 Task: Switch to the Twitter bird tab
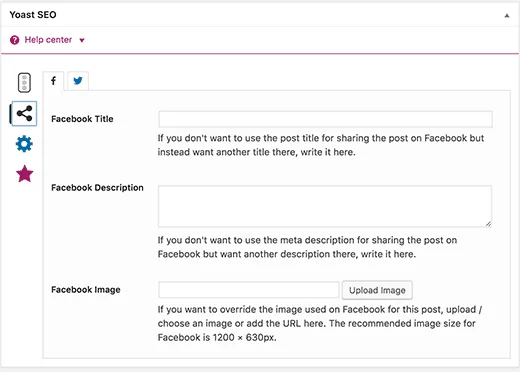coord(78,81)
